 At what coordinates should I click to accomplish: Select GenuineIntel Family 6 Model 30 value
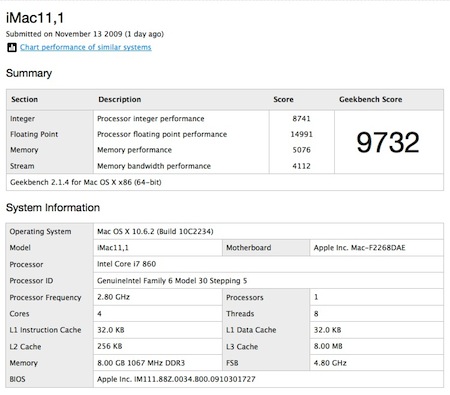coord(172,281)
